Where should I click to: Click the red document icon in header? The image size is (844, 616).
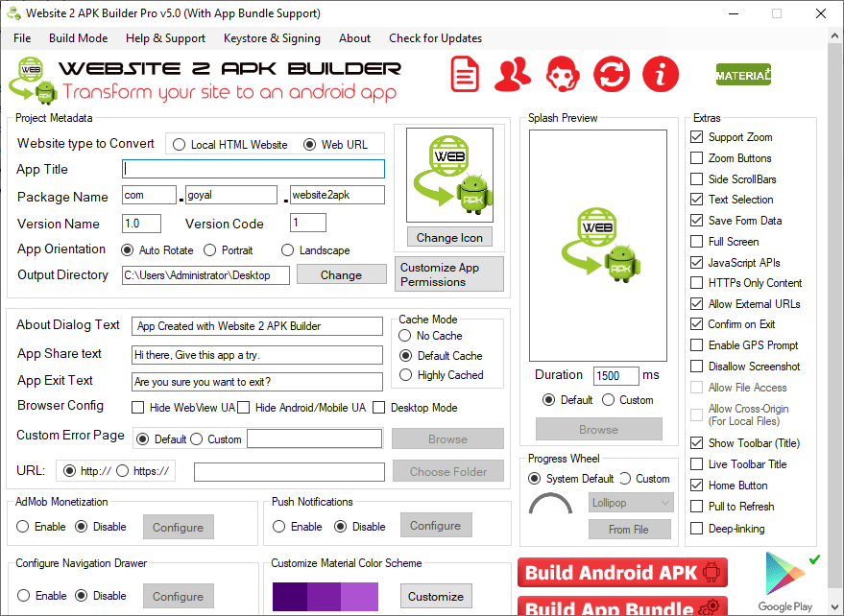point(465,74)
